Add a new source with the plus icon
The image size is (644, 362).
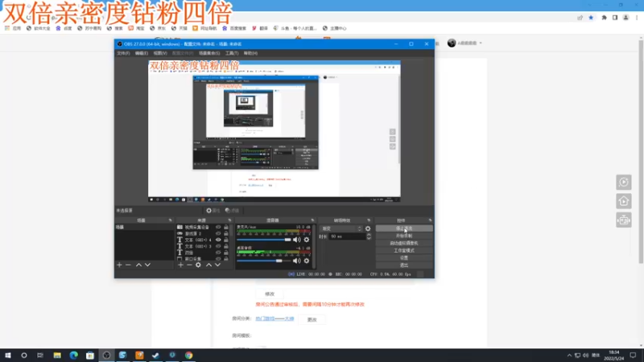coord(180,265)
